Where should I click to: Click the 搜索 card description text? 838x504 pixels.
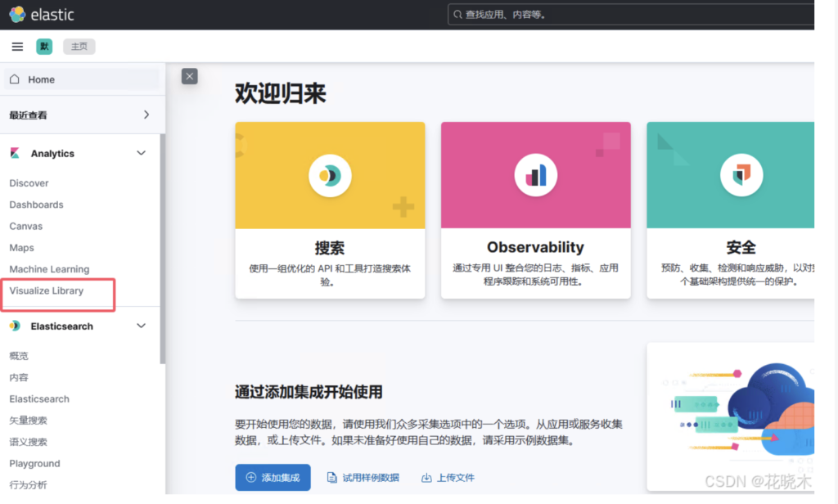330,275
